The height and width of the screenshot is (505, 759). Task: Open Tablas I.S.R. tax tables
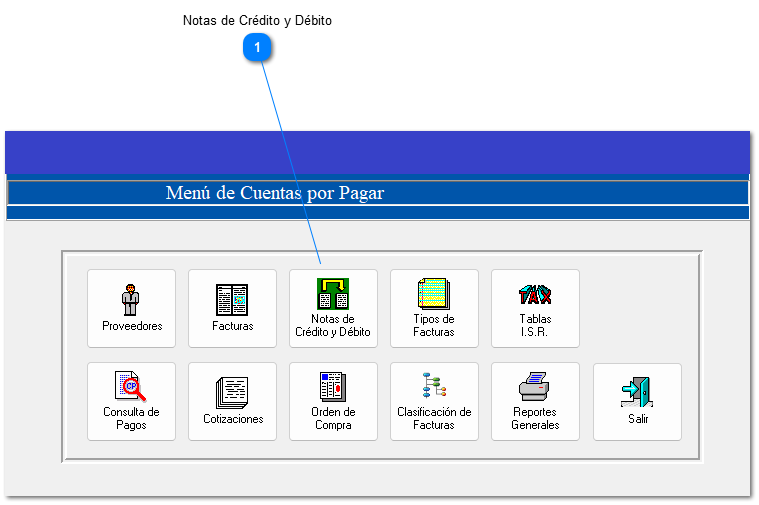click(x=535, y=308)
